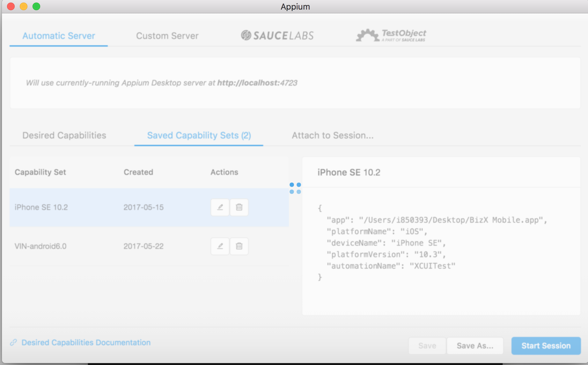This screenshot has height=365, width=588.
Task: Open the TestObject tab
Action: 391,35
